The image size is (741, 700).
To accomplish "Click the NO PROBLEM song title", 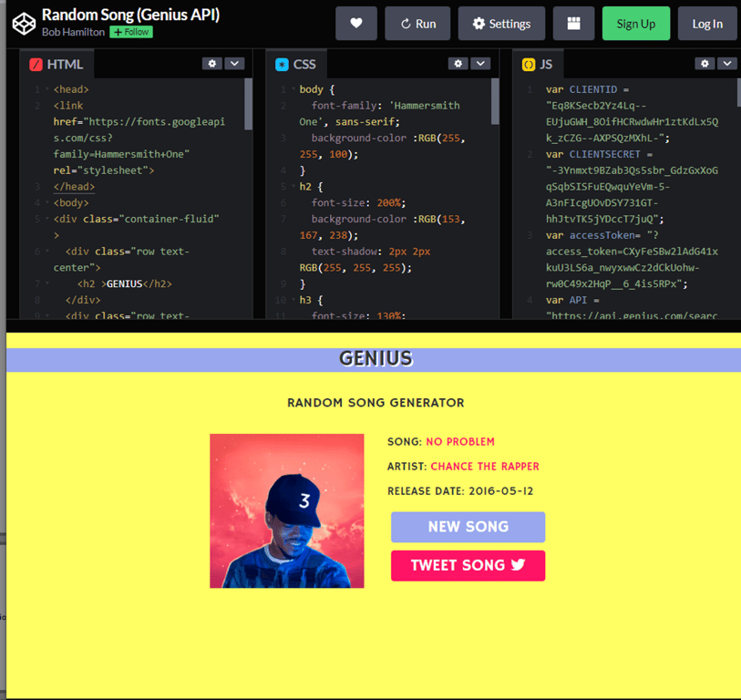I will coord(459,441).
